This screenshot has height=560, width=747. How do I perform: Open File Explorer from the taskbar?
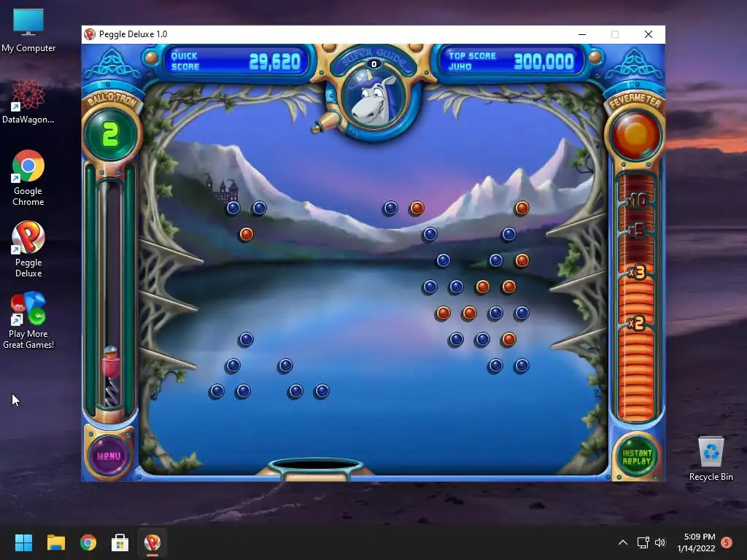coord(55,542)
